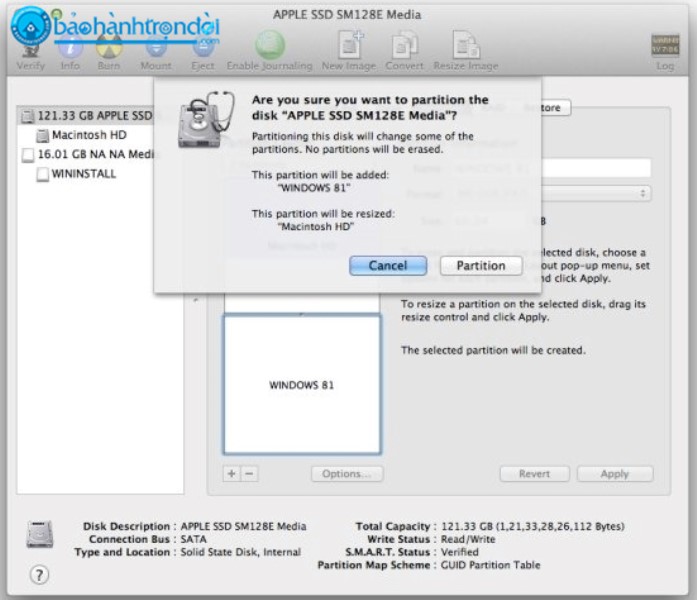The height and width of the screenshot is (600, 697).
Task: Click the 'S.M.A.R.T. Status' label
Action: (388, 552)
